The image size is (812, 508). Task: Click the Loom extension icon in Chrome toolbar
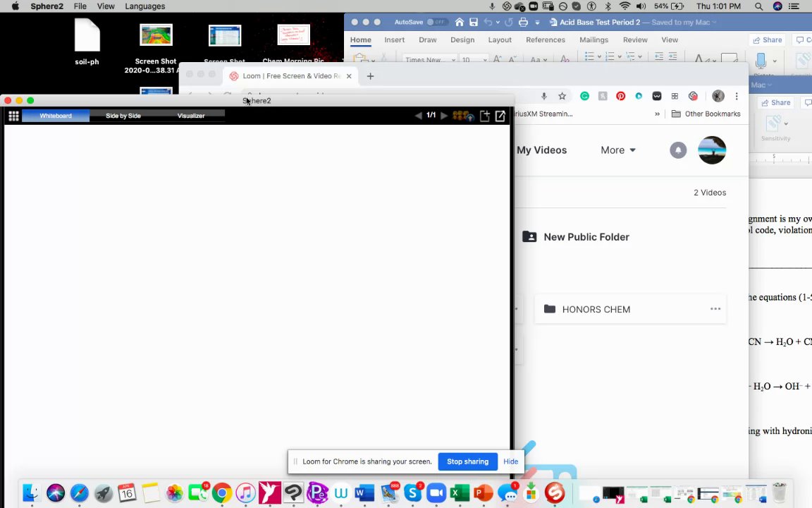[693, 96]
